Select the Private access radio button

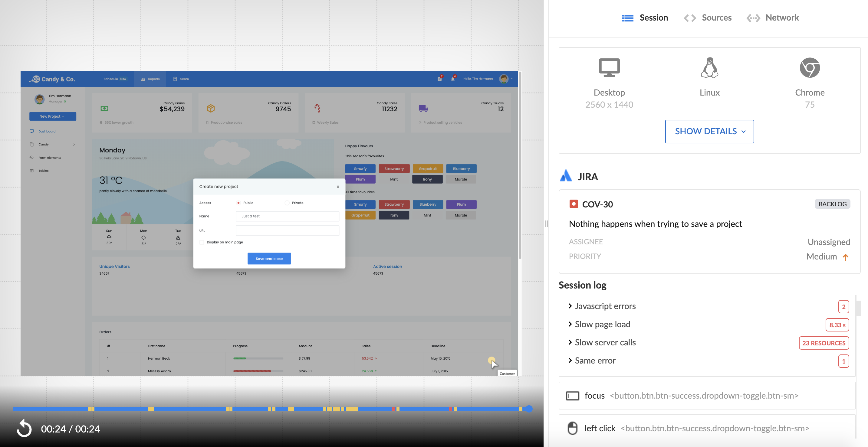click(x=287, y=203)
